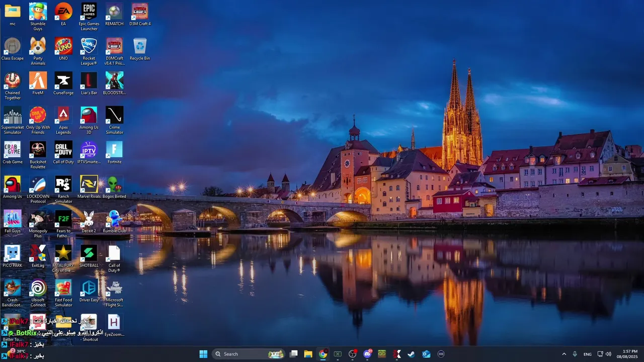Launch Supermarket Simulator icon
The image size is (644, 362).
pos(13,121)
